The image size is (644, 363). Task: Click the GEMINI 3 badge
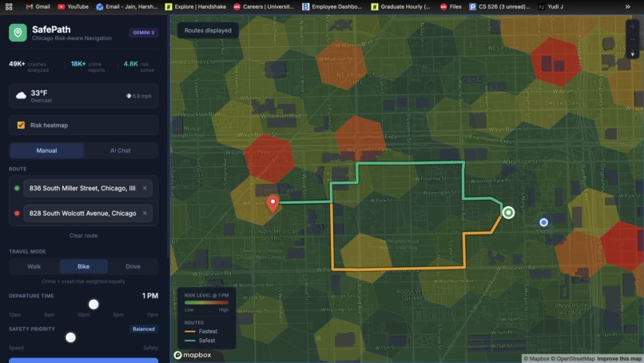pyautogui.click(x=144, y=33)
